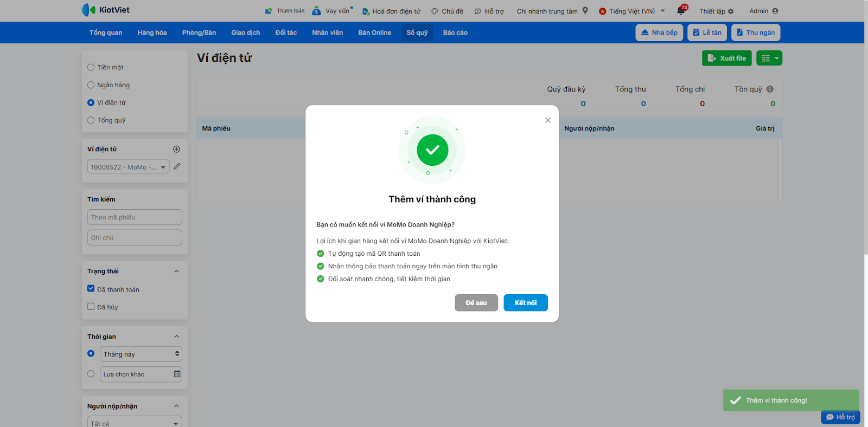Open the calendar icon in Lựa chọn khác
This screenshot has width=868, height=427.
click(177, 374)
